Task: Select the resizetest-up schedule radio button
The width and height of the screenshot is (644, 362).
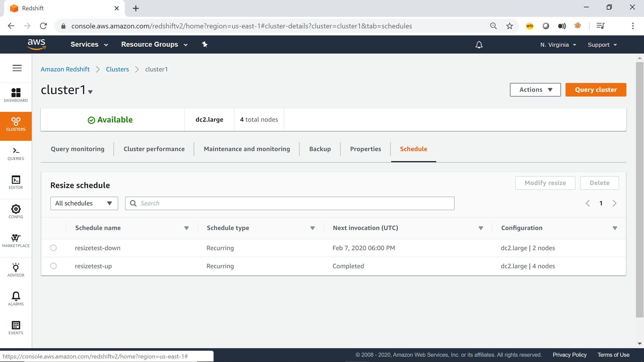Action: click(53, 266)
